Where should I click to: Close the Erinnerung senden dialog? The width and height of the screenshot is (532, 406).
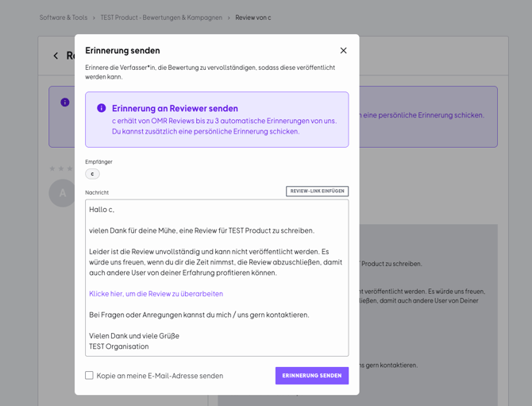point(343,51)
